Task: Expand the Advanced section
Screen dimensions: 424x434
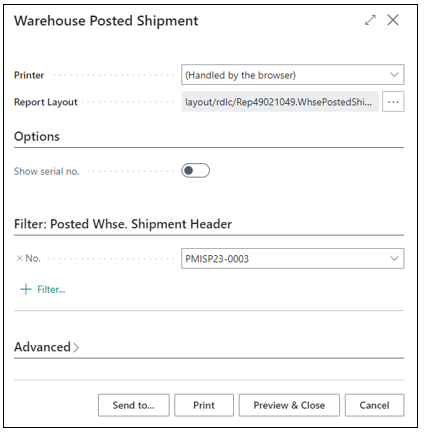Action: pos(47,347)
